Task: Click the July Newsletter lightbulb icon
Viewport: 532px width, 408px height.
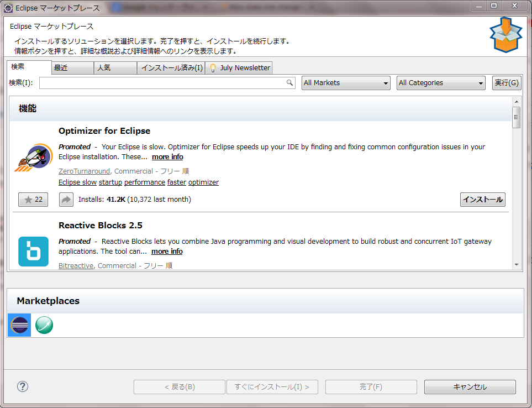Action: (x=213, y=68)
